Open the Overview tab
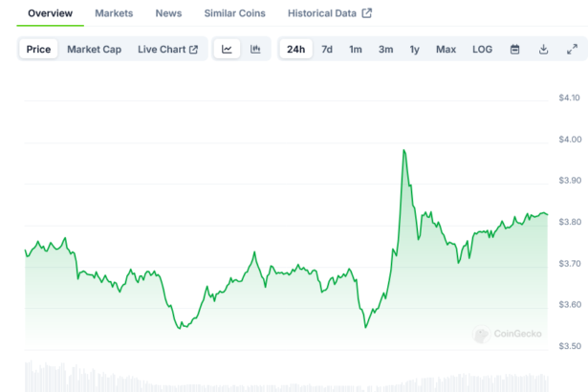 coord(50,13)
